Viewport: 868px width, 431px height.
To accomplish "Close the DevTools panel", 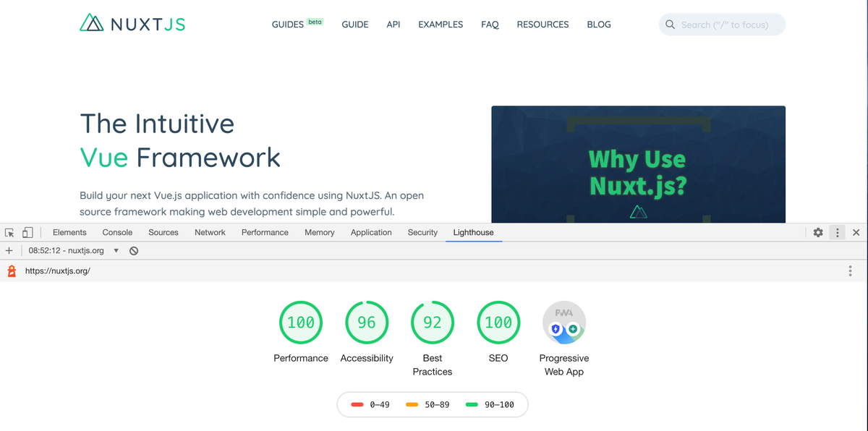I will 856,232.
